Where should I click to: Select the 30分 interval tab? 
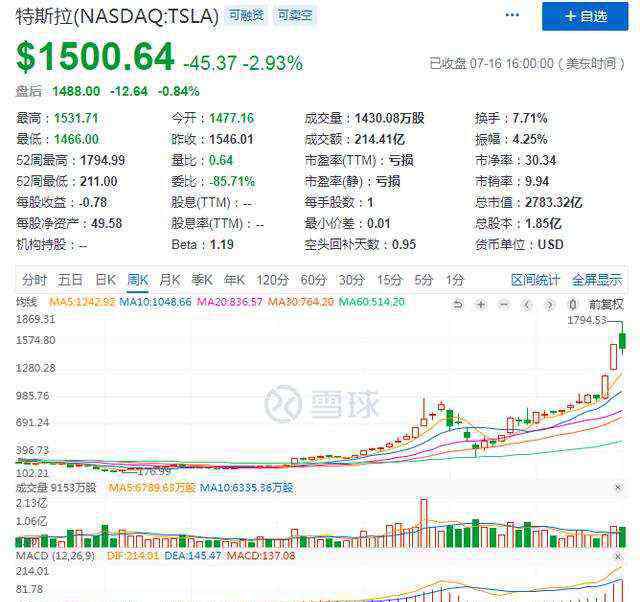pos(351,280)
